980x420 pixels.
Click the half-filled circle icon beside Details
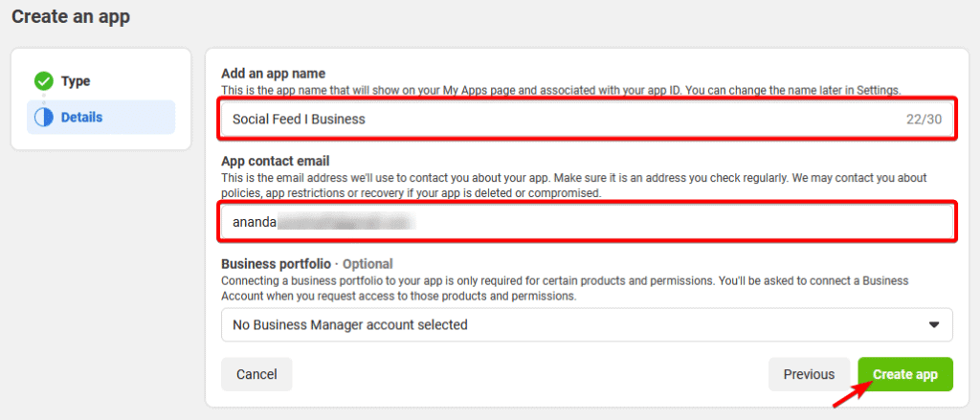pyautogui.click(x=43, y=118)
